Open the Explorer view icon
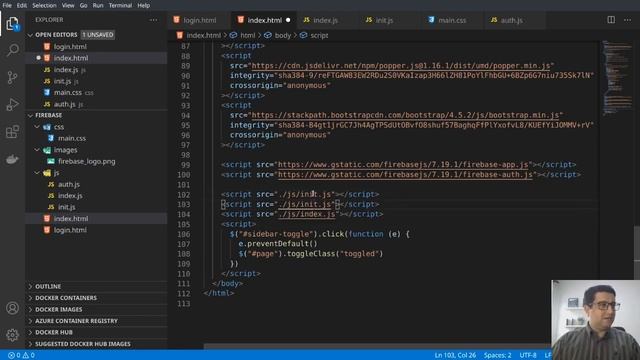The height and width of the screenshot is (360, 640). click(13, 23)
